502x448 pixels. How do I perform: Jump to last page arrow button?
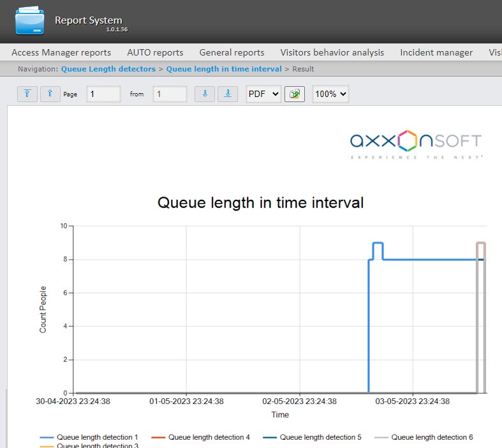coord(228,94)
